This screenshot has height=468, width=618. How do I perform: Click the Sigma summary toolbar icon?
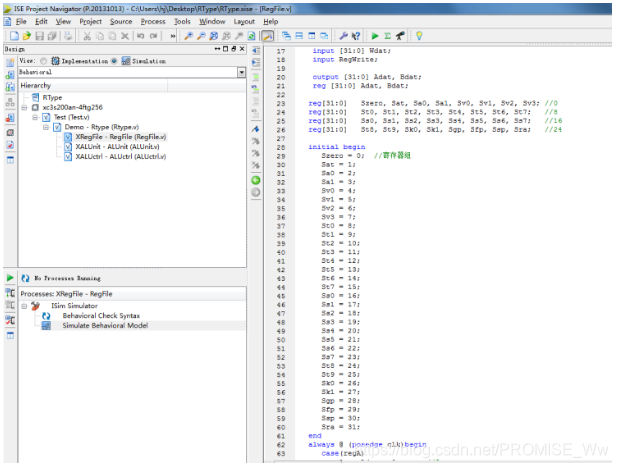tap(387, 36)
